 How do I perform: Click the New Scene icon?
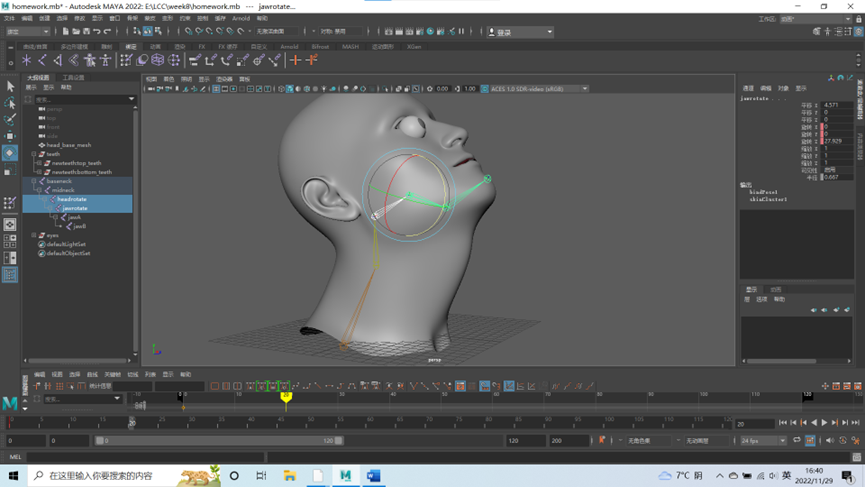[65, 31]
